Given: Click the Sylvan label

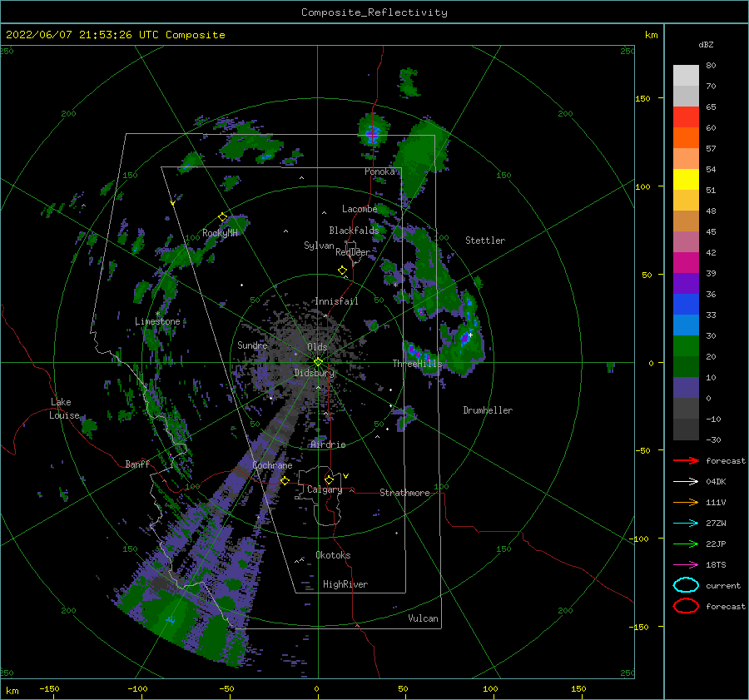Looking at the screenshot, I should tap(319, 246).
